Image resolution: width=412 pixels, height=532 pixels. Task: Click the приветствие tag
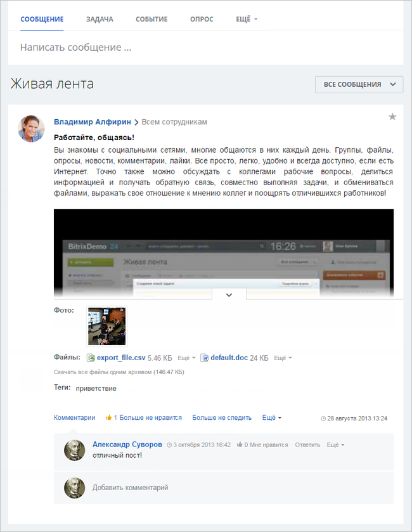96,389
